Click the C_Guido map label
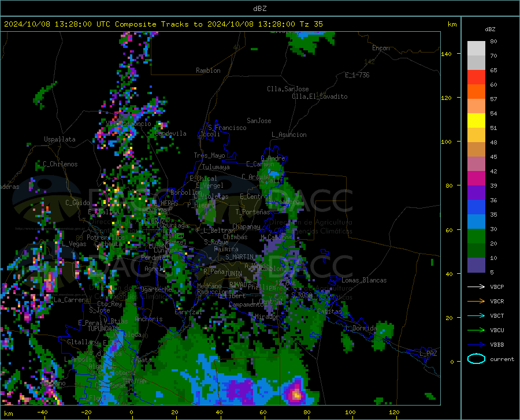 (x=77, y=203)
